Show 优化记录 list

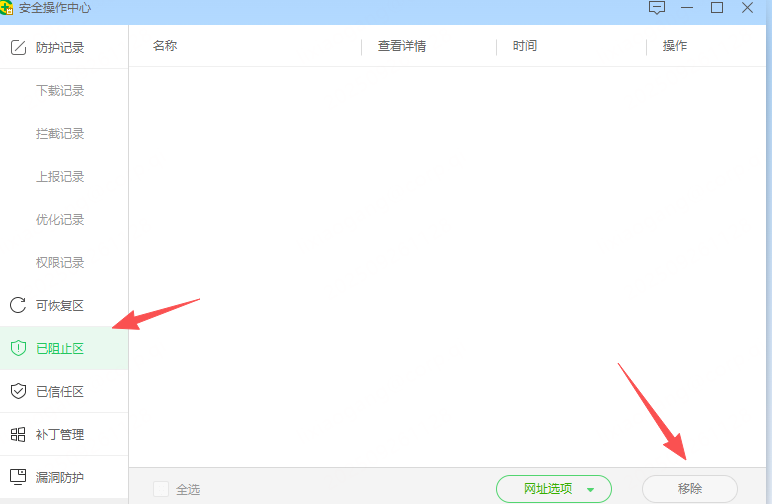click(60, 220)
